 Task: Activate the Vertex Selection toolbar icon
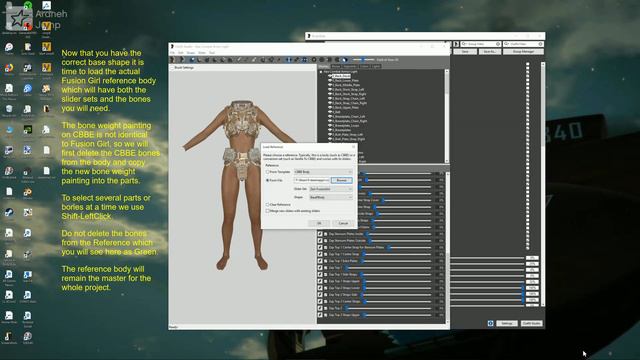[279, 60]
